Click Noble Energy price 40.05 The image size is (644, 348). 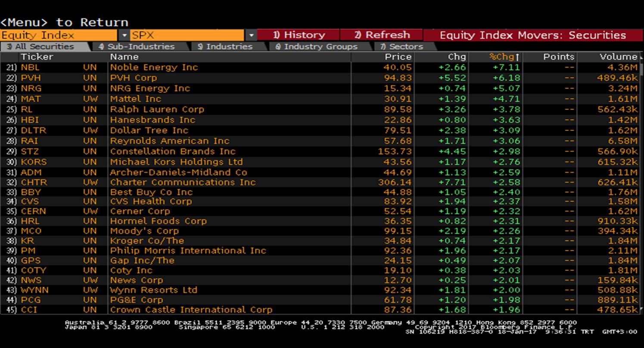[398, 67]
